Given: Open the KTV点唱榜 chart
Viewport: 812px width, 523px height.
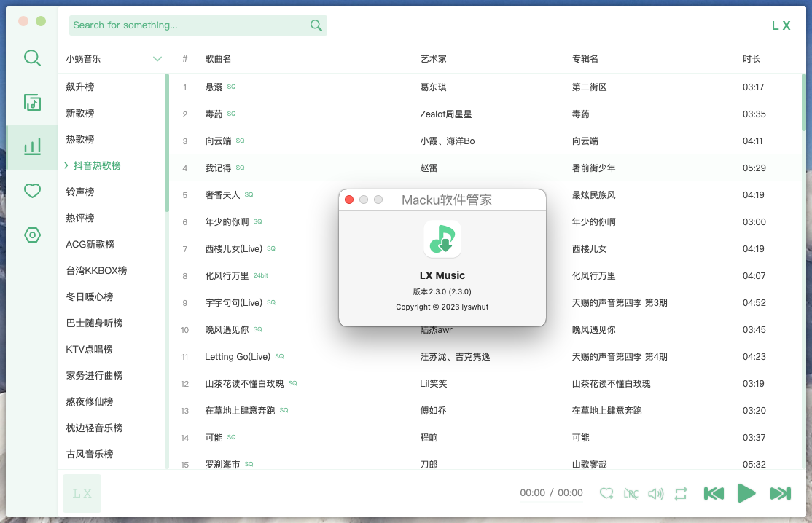Looking at the screenshot, I should click(x=89, y=349).
